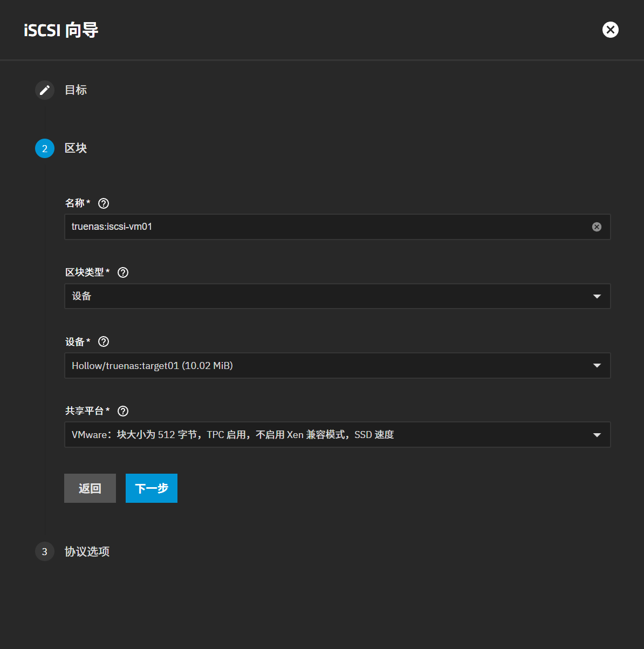This screenshot has height=649, width=644.
Task: Click the step 2 number circle
Action: point(45,148)
